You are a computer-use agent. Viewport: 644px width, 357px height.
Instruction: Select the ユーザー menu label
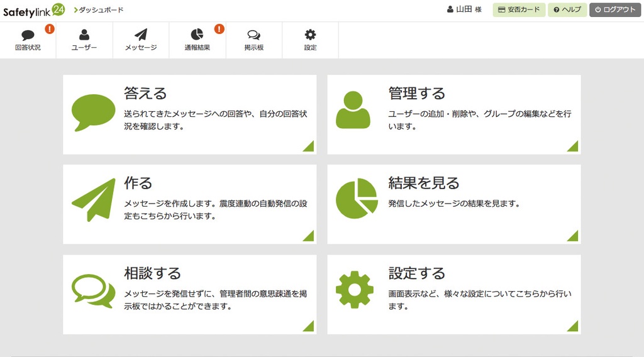click(84, 48)
